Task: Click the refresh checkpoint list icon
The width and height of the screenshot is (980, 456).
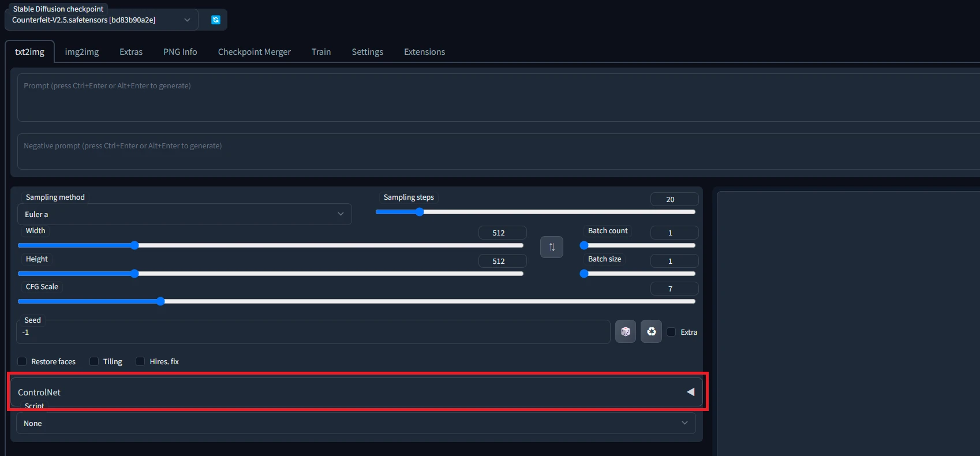Action: pos(215,20)
